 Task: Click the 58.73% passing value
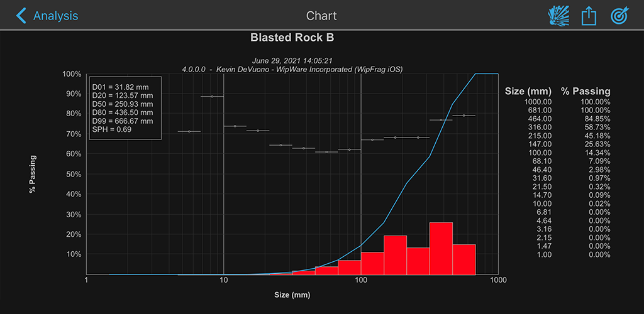(x=598, y=127)
